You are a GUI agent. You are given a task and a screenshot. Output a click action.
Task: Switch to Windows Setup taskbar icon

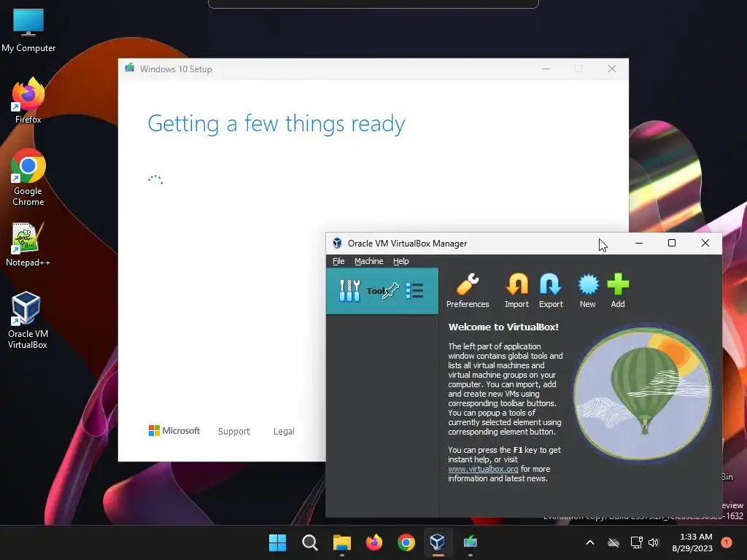pos(471,542)
